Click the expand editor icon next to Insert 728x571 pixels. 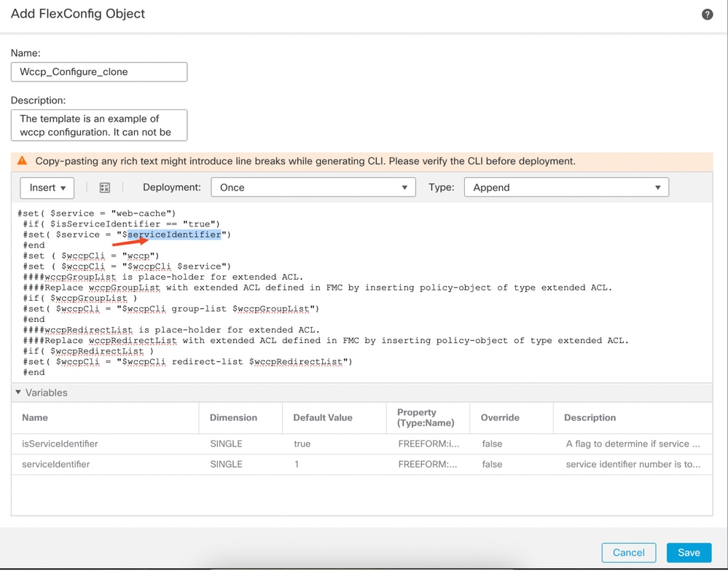click(105, 187)
